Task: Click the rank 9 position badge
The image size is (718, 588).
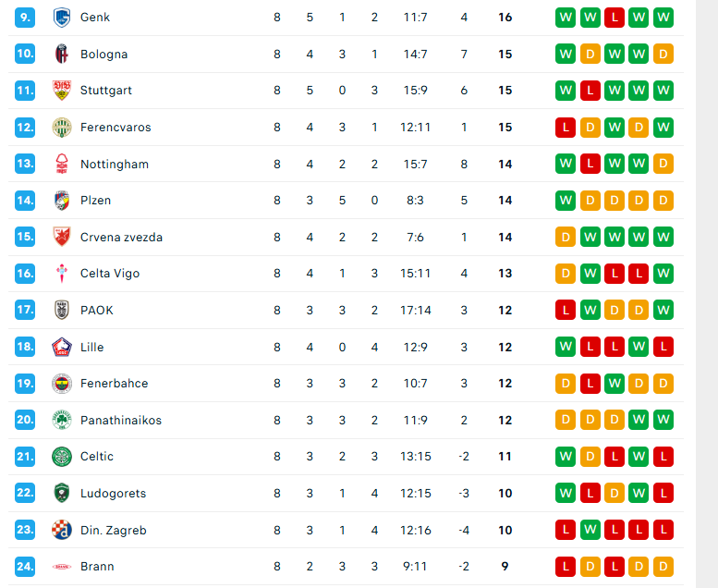Action: pos(25,18)
